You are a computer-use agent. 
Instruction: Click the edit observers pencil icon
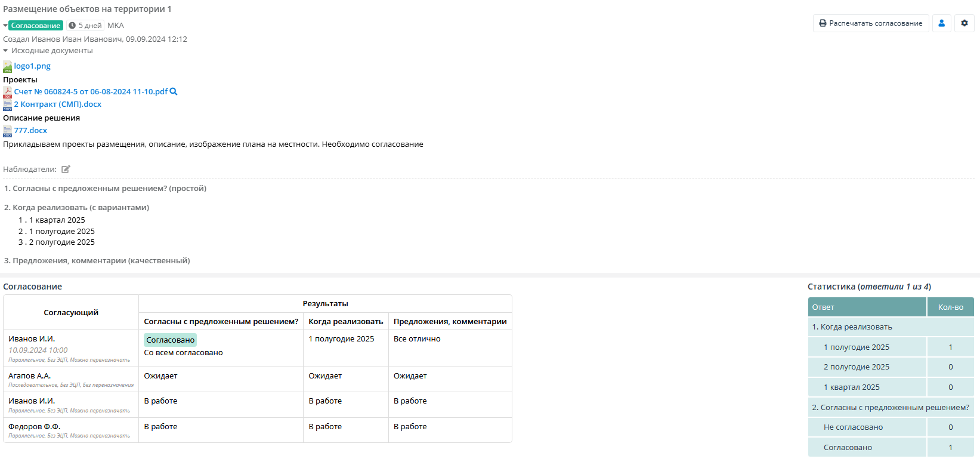pyautogui.click(x=66, y=170)
